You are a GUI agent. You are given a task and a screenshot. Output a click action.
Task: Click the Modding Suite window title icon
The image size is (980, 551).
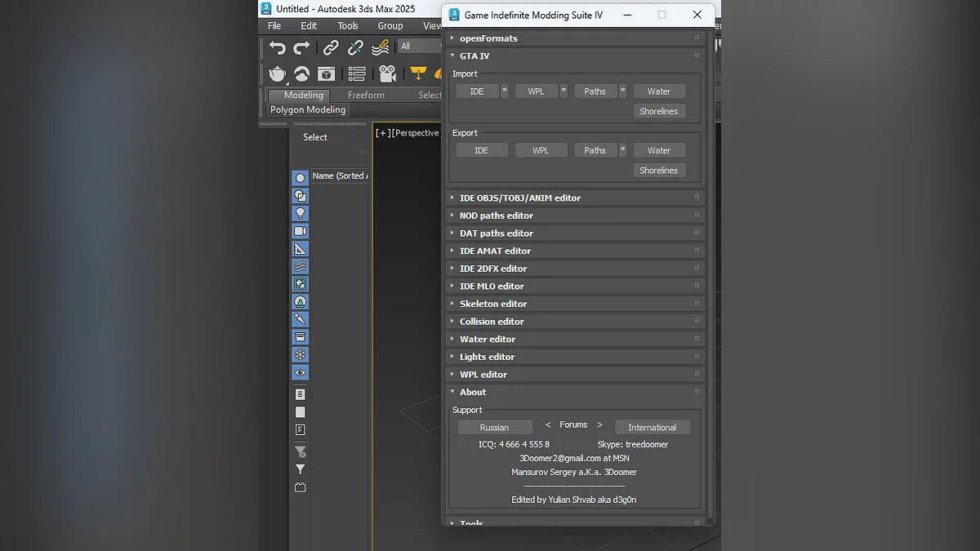pos(455,15)
